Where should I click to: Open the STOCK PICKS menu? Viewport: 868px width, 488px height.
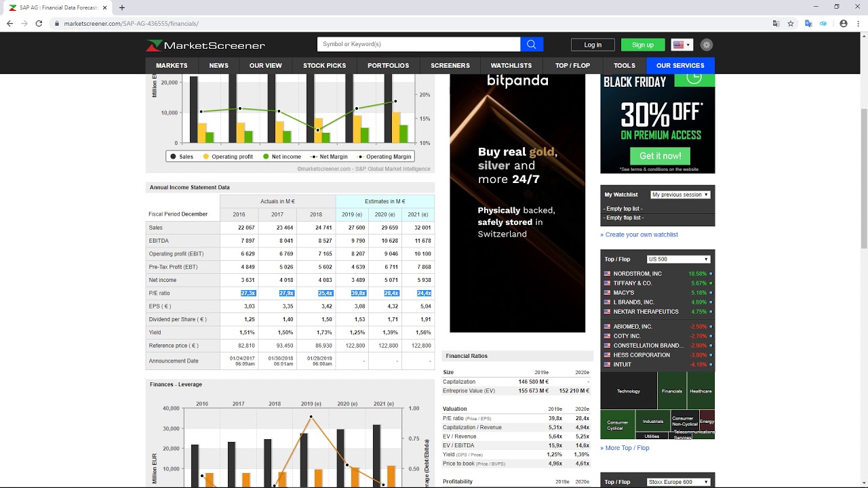click(324, 66)
